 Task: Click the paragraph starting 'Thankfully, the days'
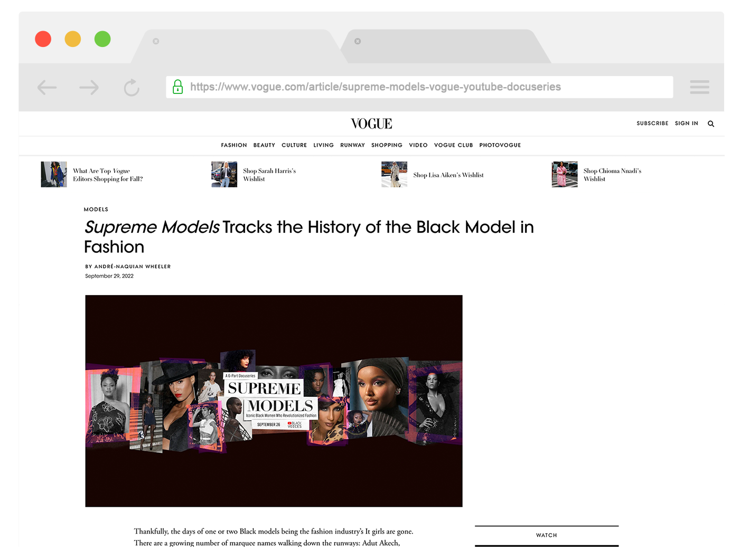coord(274,537)
